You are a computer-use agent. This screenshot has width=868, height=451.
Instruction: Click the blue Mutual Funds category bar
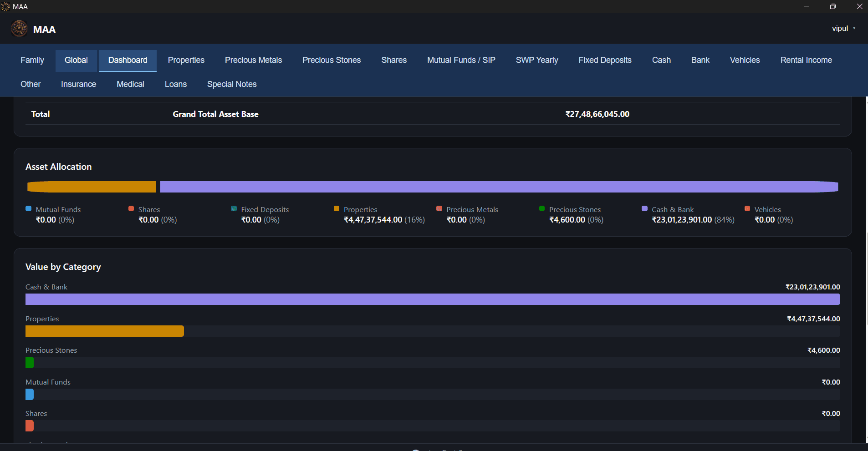point(30,394)
